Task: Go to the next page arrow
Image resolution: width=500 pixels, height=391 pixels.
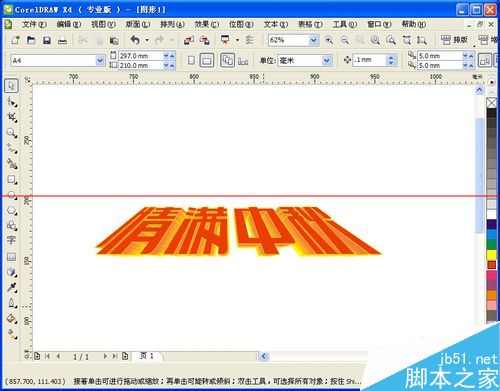Action: click(x=105, y=356)
